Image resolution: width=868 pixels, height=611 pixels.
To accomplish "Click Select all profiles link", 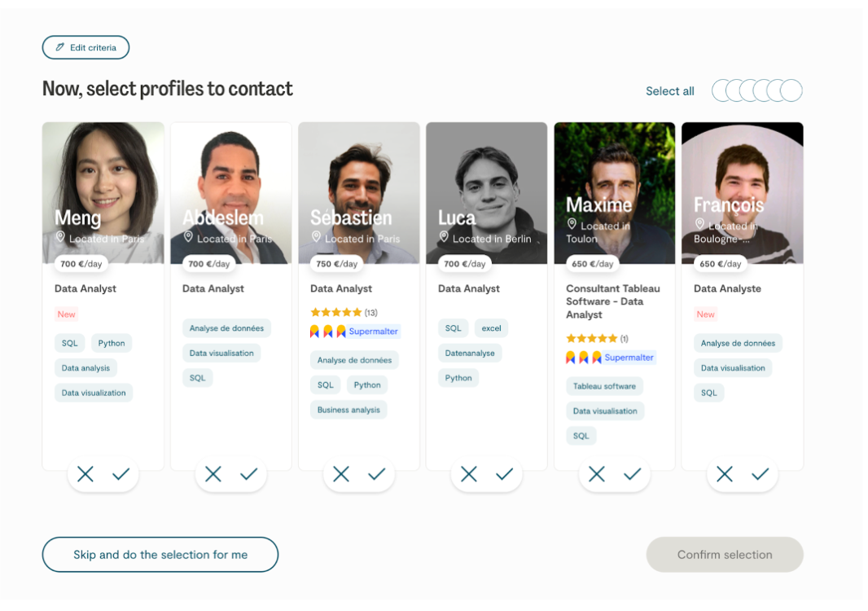I will coord(669,91).
